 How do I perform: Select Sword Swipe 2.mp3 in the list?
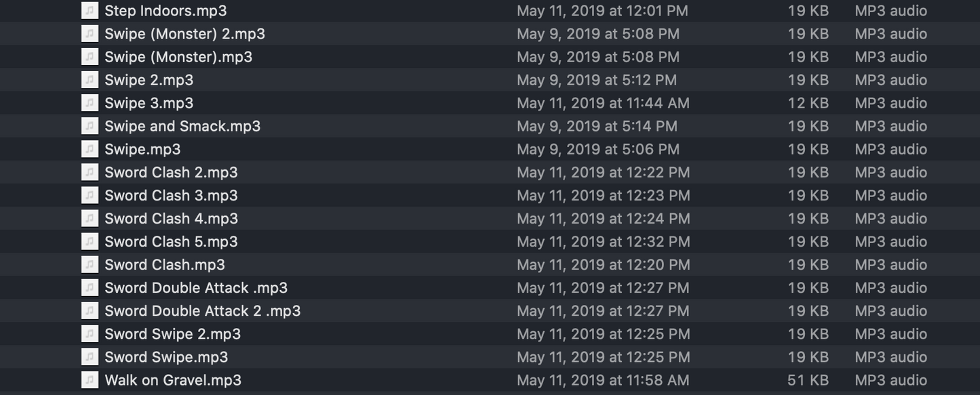(x=172, y=334)
